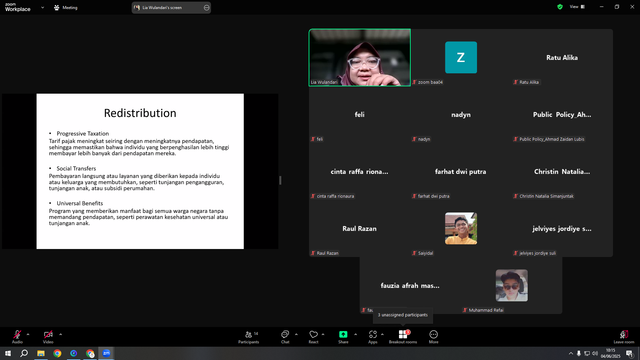Select Ratu Alika's participant tile

point(562,57)
